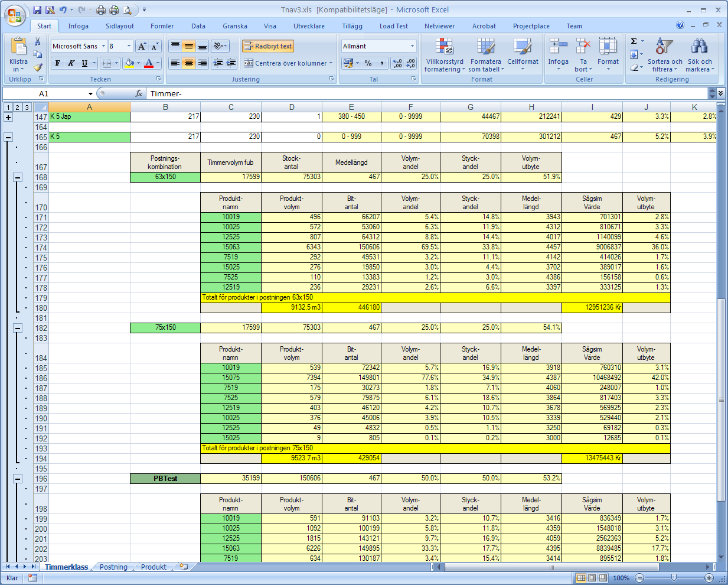Click the Fill down icon
Viewport: 728px width, 585px height.
[634, 54]
